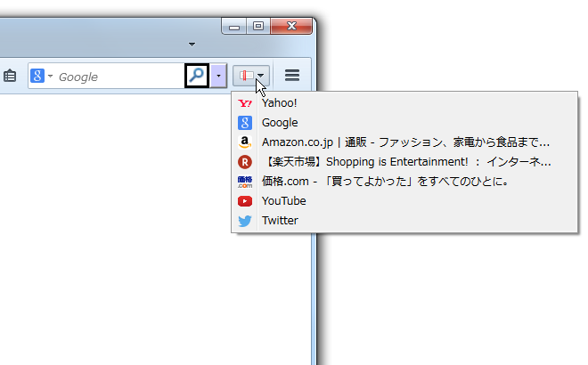Click the magnifier search button
The image size is (588, 365).
click(x=197, y=76)
